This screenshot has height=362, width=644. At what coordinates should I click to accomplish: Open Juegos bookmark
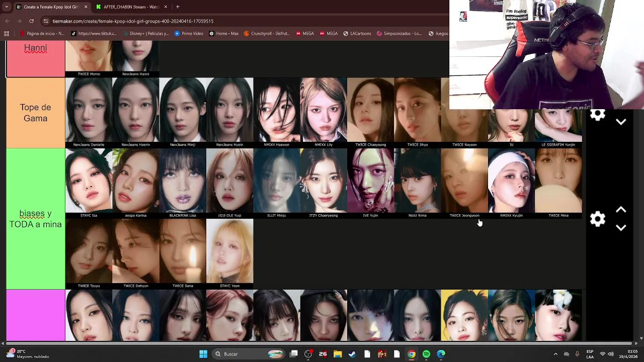click(x=438, y=34)
